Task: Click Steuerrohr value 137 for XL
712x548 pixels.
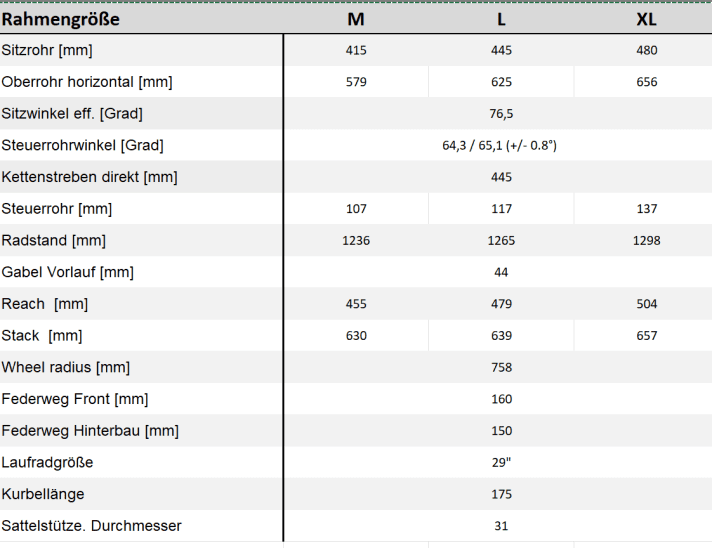Action: coord(646,209)
